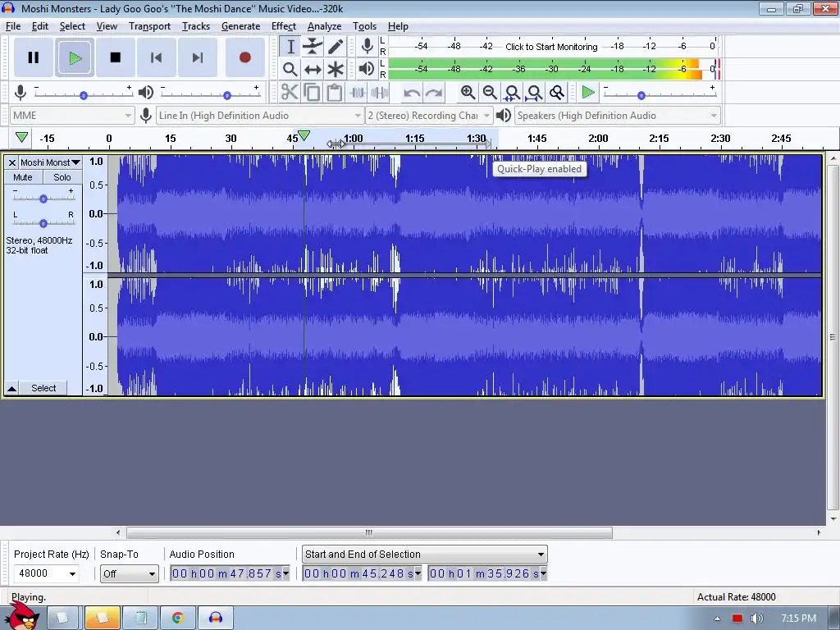Click the horizontal scrollbar thumb
Screen dimensions: 840x630
pos(369,532)
